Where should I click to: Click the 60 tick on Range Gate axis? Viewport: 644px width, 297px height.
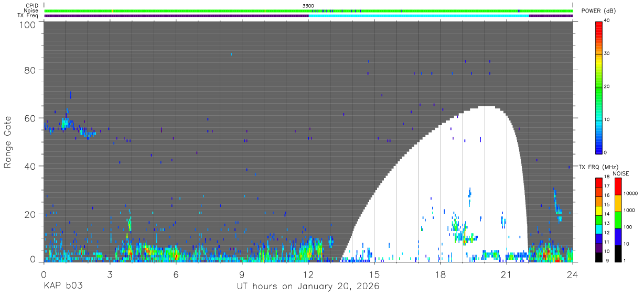coord(30,118)
